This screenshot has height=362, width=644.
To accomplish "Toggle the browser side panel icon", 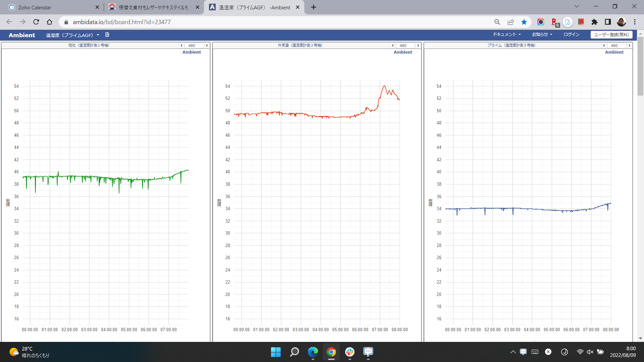I will pos(608,22).
